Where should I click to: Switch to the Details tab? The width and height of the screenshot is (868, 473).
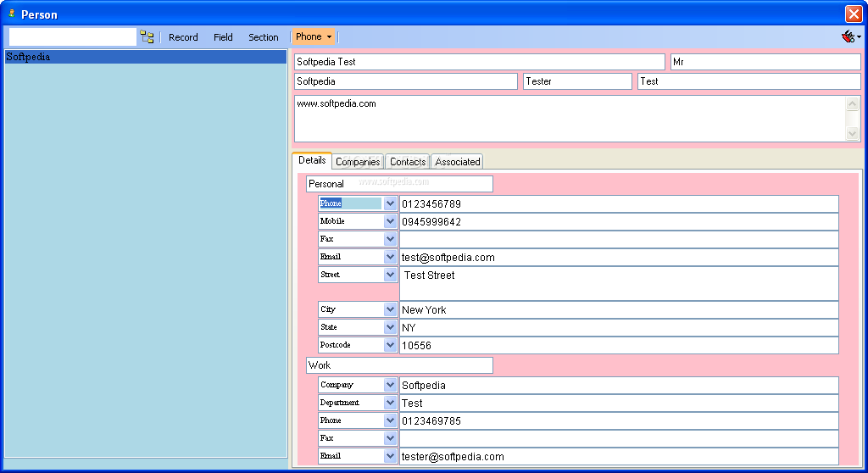pyautogui.click(x=312, y=160)
